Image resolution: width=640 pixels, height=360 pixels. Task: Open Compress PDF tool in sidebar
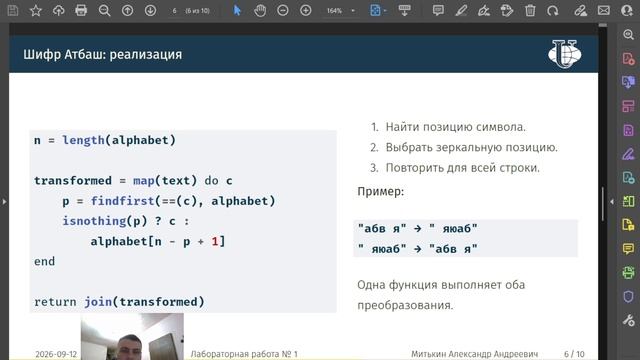[629, 201]
